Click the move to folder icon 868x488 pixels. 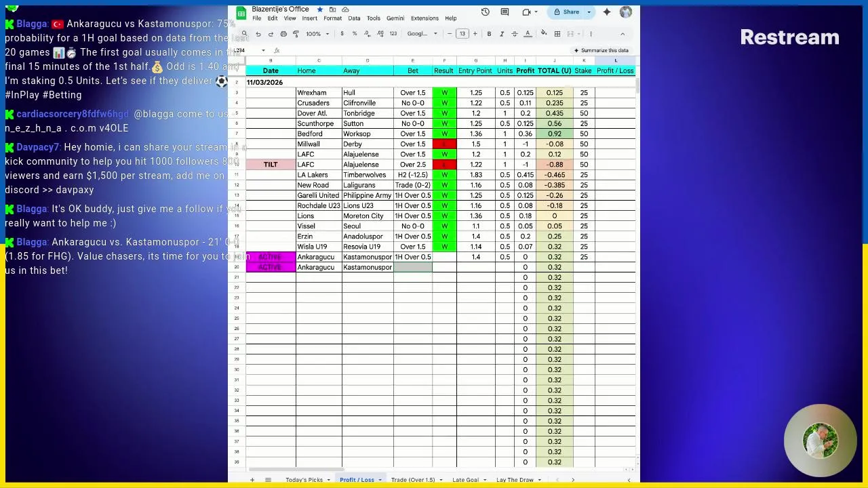[x=332, y=9]
